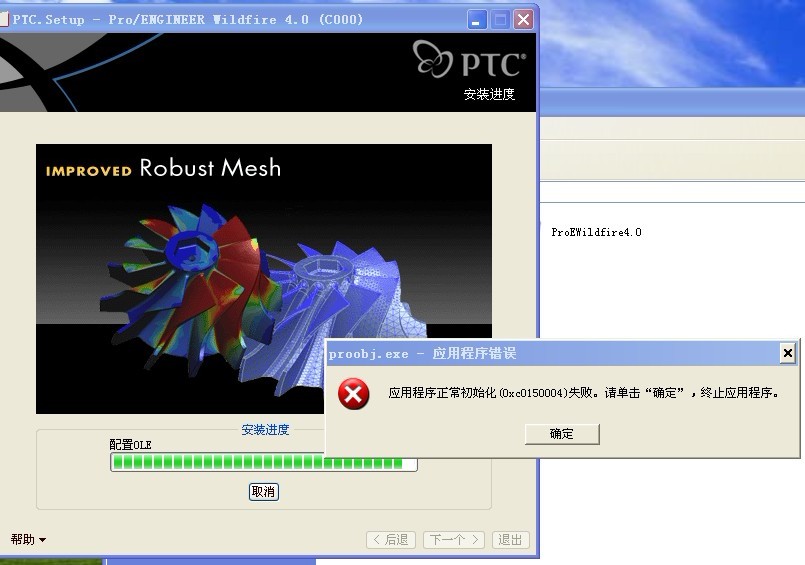Exit setup with the 退出 button
Screen dimensions: 805x565
coord(510,539)
